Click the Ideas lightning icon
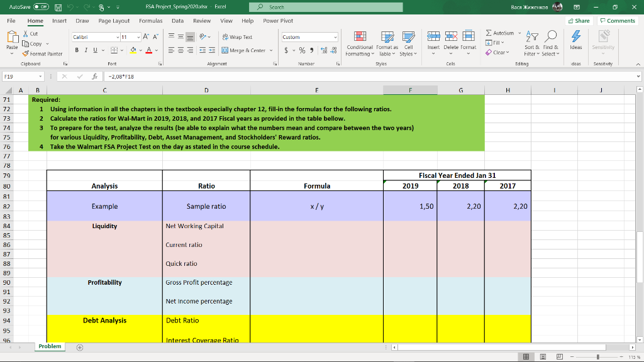This screenshot has height=362, width=644. 576,36
